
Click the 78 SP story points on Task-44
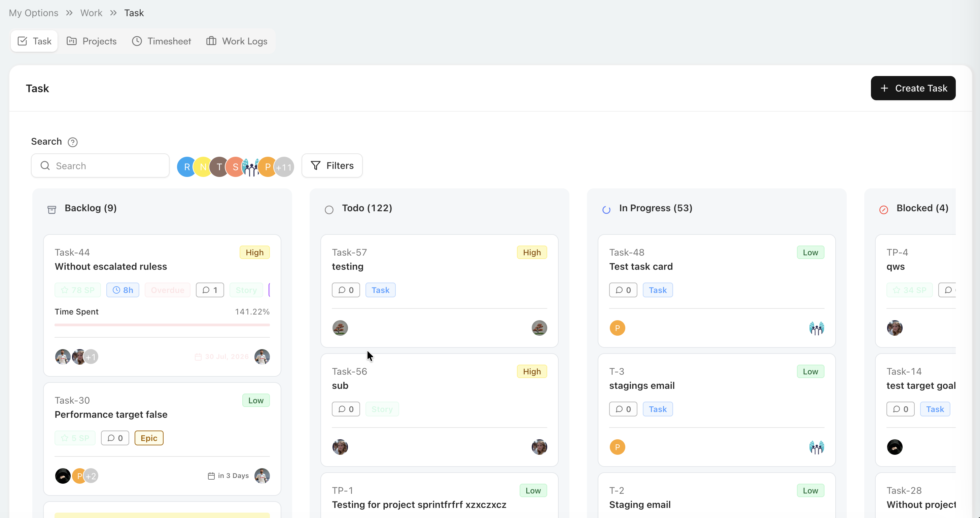point(78,290)
